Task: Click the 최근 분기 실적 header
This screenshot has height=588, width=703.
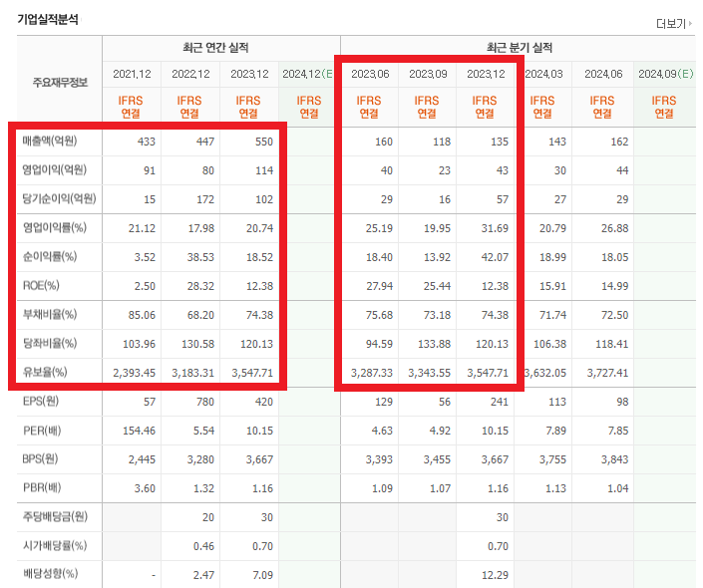Action: click(520, 48)
